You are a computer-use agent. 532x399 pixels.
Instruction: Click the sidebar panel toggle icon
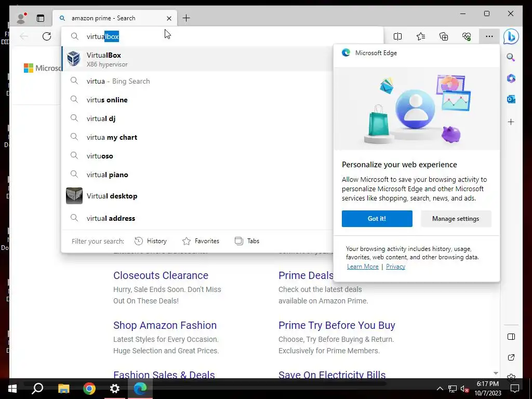[511, 337]
